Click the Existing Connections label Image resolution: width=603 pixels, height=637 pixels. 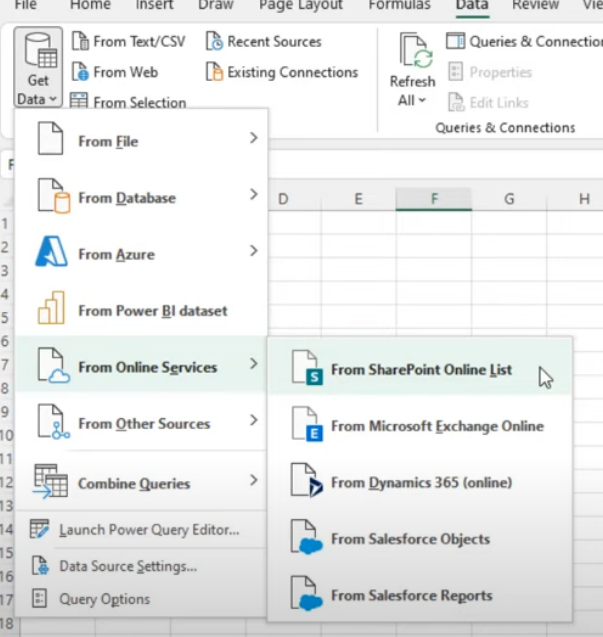pos(293,72)
